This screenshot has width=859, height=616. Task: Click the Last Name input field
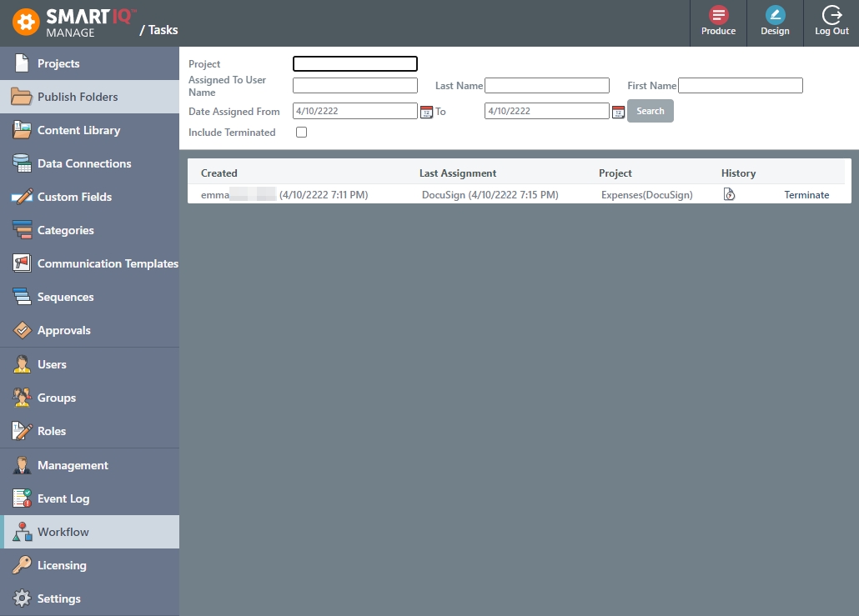click(547, 85)
